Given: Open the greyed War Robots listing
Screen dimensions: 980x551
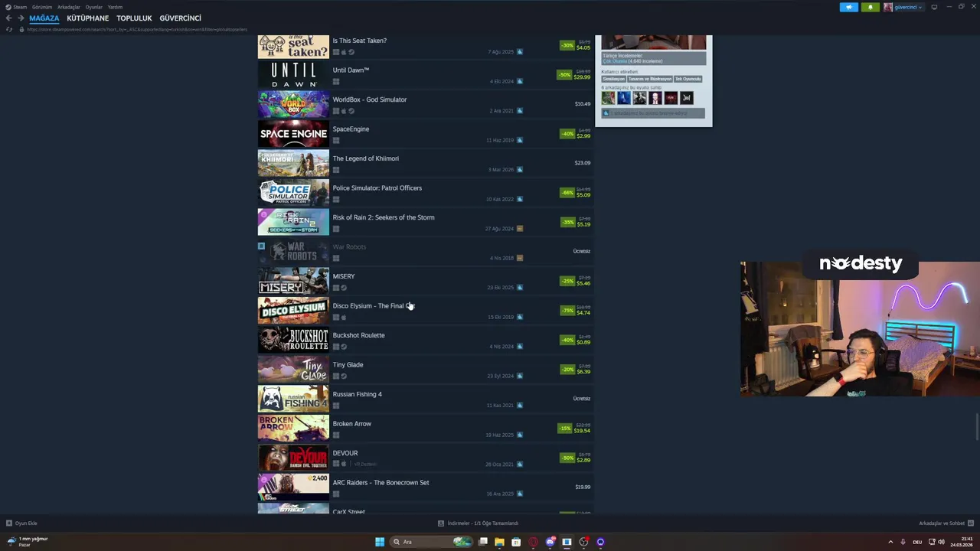Looking at the screenshot, I should tap(426, 252).
